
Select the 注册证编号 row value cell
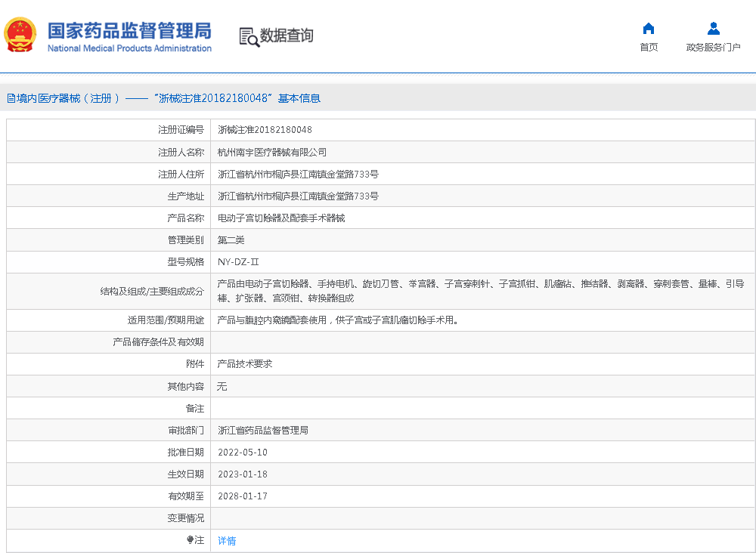tap(265, 130)
